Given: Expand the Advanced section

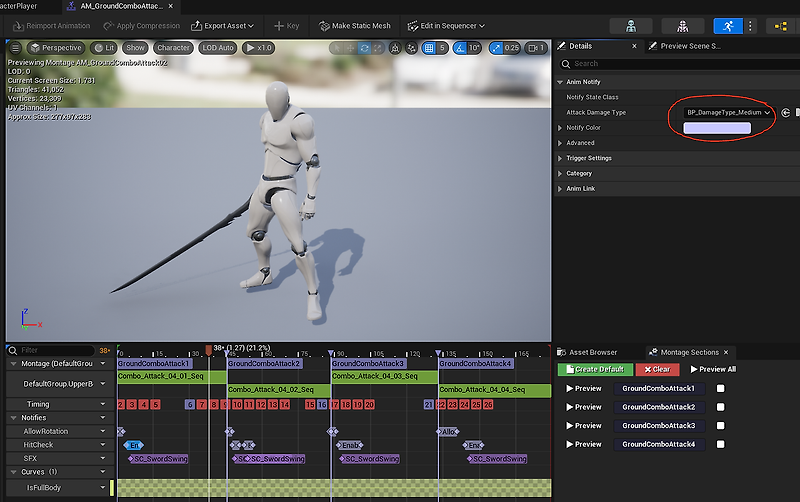Looking at the screenshot, I should (560, 143).
